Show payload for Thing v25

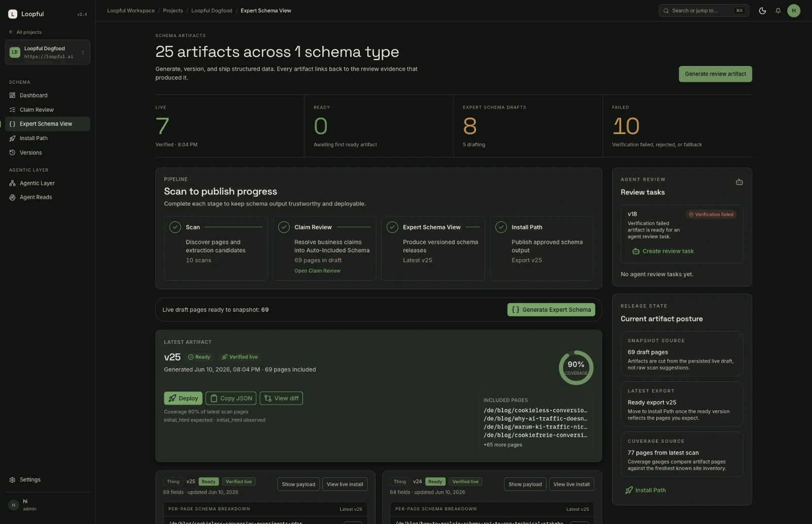pyautogui.click(x=298, y=484)
